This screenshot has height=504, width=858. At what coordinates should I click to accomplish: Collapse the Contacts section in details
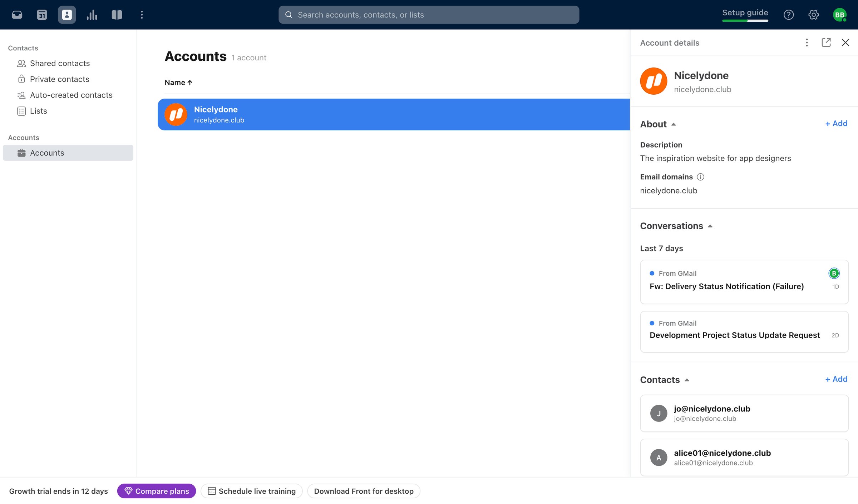click(x=687, y=380)
